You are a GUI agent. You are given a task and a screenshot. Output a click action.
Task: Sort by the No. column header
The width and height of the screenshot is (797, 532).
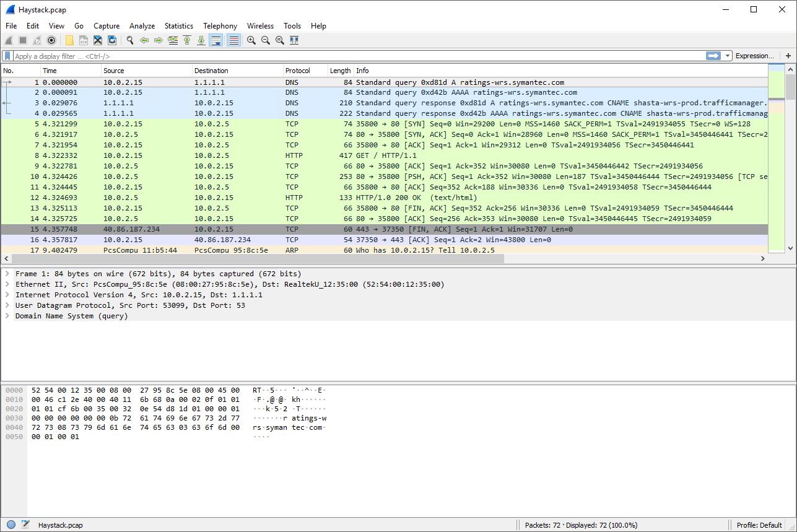(20, 71)
